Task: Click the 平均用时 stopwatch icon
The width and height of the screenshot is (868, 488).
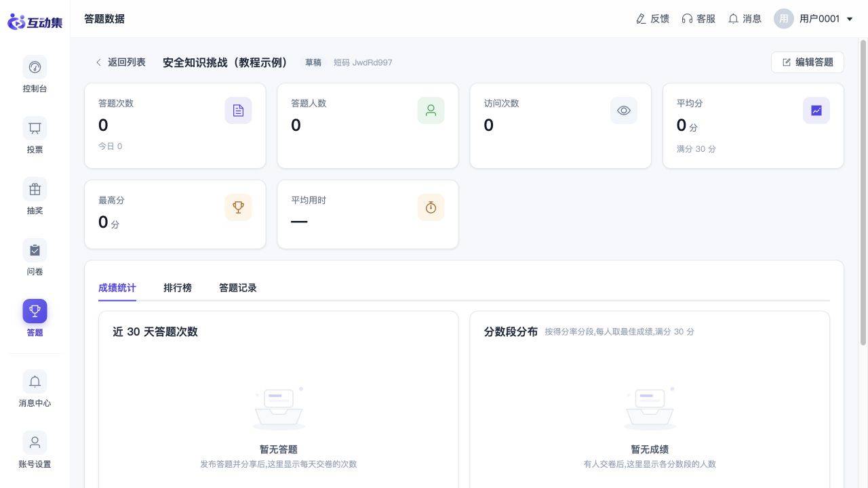Action: (431, 207)
